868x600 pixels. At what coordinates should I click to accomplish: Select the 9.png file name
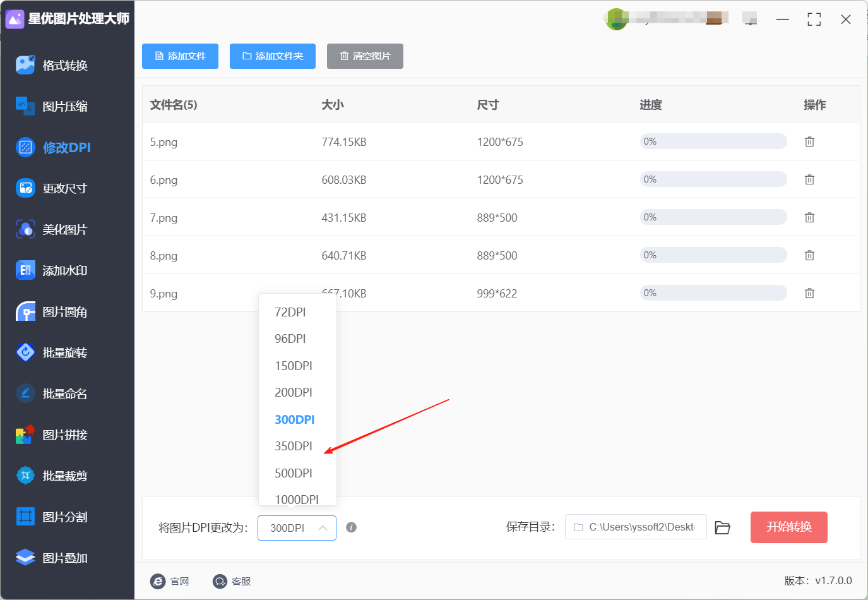point(163,294)
